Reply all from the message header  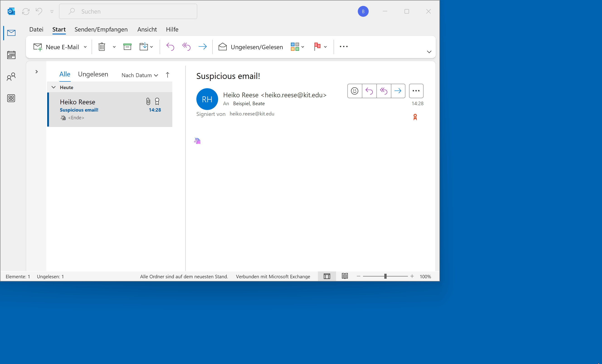point(384,91)
